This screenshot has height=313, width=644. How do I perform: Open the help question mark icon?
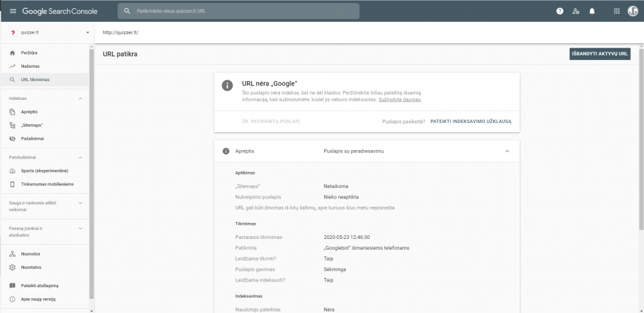(560, 12)
